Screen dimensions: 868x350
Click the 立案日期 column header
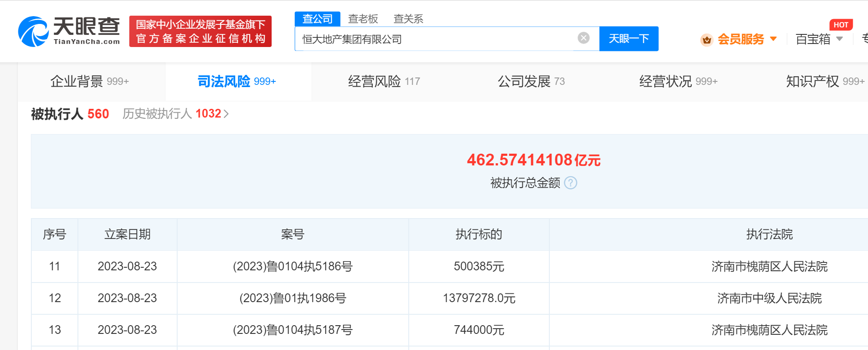(x=128, y=234)
